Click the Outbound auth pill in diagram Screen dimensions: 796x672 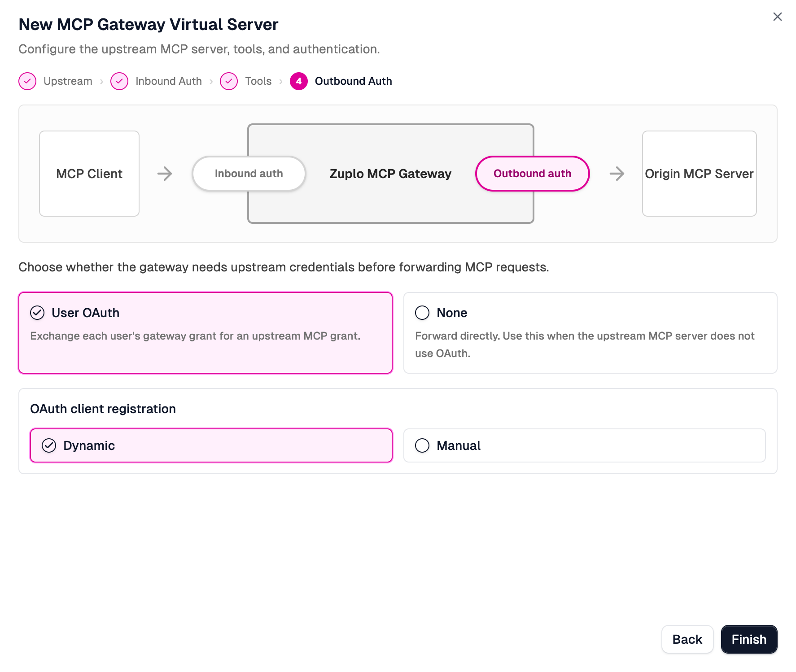click(532, 174)
